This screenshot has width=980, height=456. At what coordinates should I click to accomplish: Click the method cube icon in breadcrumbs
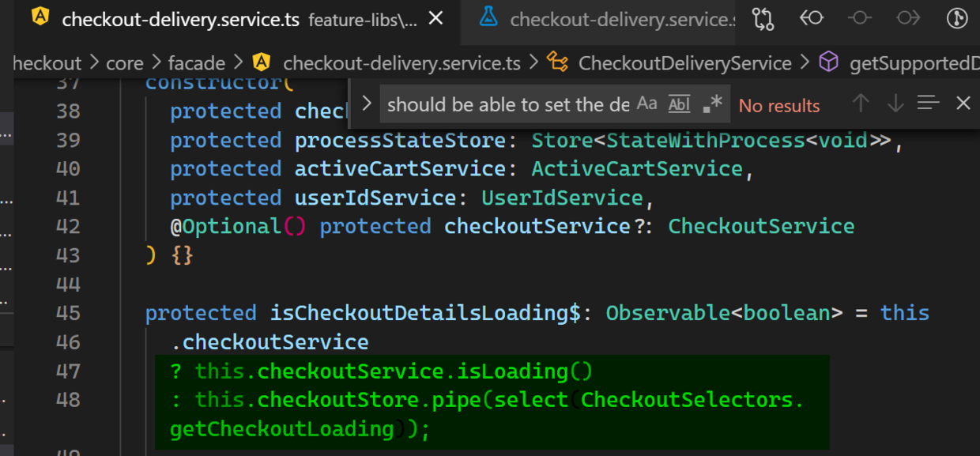(x=828, y=62)
